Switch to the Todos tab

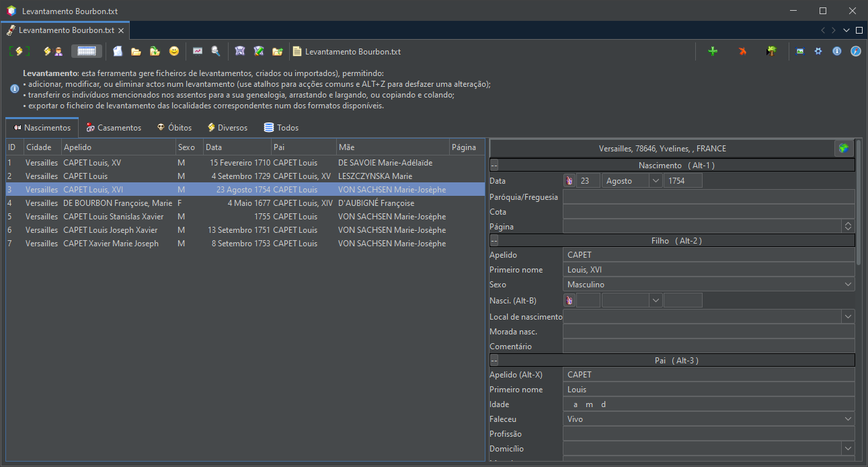[x=281, y=128]
